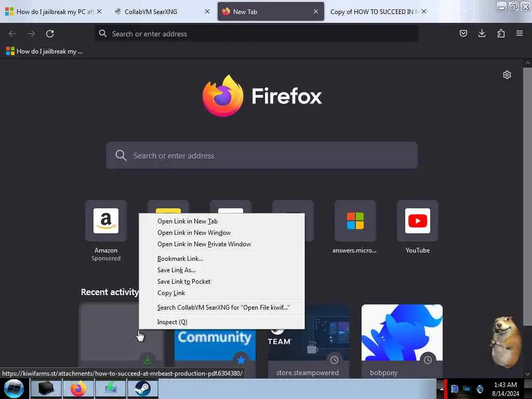Select Copy Link from context menu
The width and height of the screenshot is (532, 399).
[x=222, y=293]
